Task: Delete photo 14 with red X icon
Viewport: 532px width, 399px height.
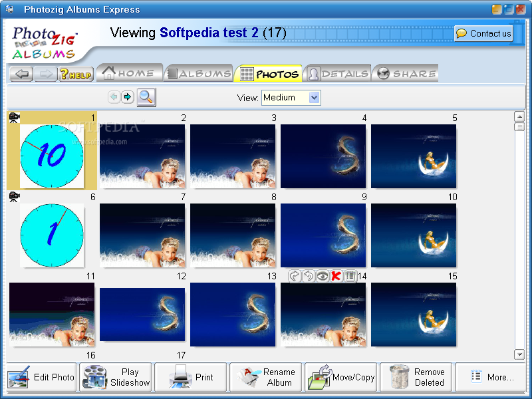Action: (x=336, y=276)
